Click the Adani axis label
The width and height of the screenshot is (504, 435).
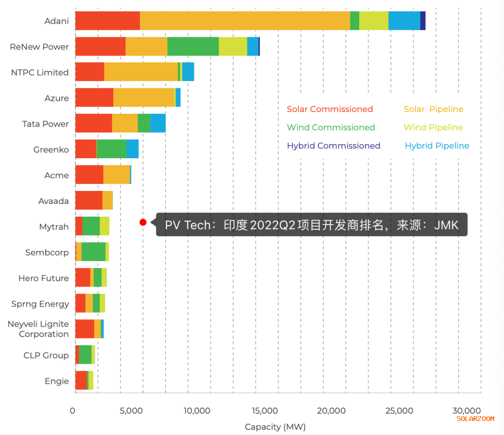click(x=56, y=21)
